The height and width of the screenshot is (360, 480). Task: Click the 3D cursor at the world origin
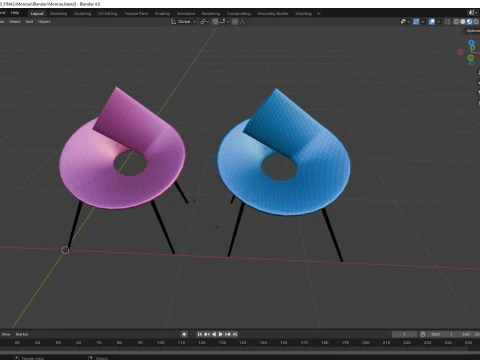pyautogui.click(x=65, y=250)
